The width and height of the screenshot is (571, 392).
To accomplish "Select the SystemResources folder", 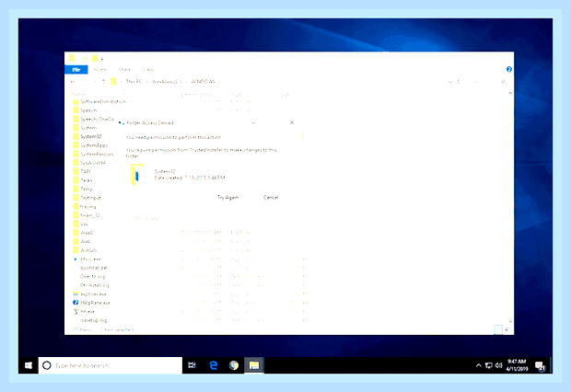I will [x=93, y=154].
